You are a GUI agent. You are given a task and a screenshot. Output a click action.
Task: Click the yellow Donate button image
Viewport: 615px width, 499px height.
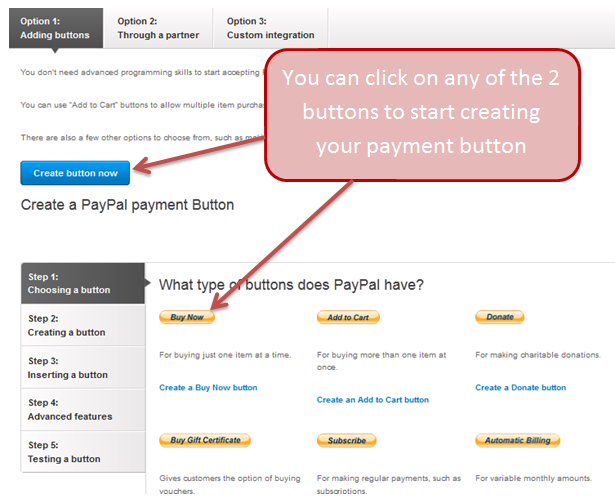[x=499, y=317]
